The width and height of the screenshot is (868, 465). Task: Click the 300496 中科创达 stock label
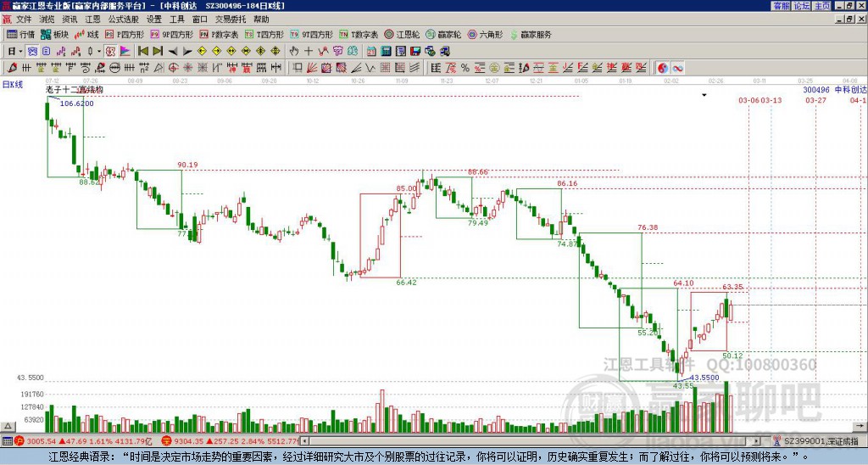tap(835, 89)
